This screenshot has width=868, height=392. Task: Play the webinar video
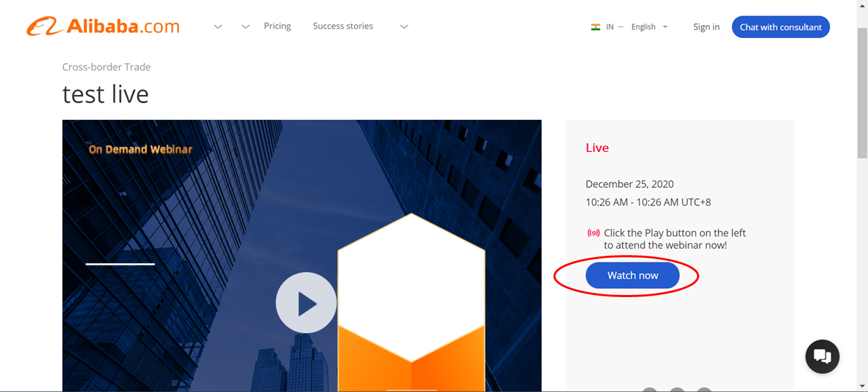(x=306, y=303)
